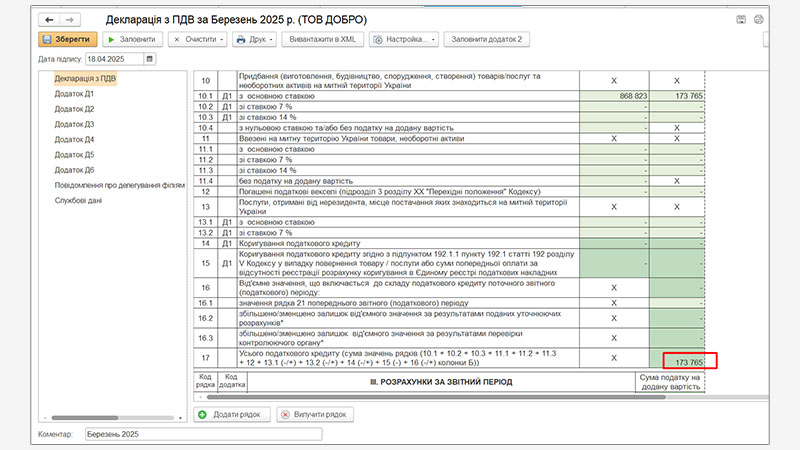The image size is (800, 450).
Task: Go forward with the right arrow button
Action: (x=70, y=20)
